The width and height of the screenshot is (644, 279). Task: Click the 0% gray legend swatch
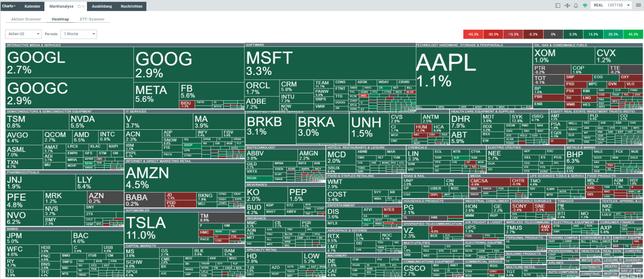[x=553, y=34]
